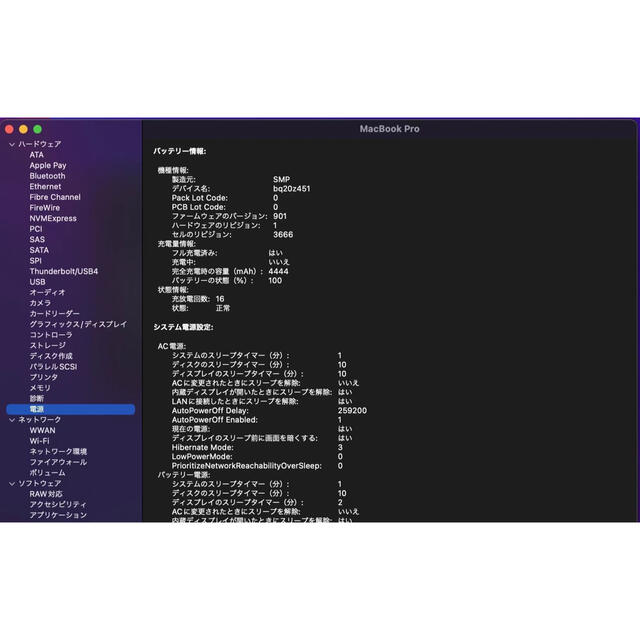Screen dimensions: 640x640
Task: Select オーディオ in the sidebar
Action: [47, 293]
